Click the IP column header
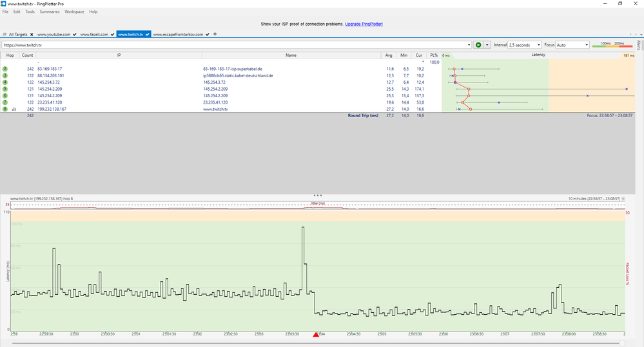This screenshot has width=644, height=347. coord(119,55)
